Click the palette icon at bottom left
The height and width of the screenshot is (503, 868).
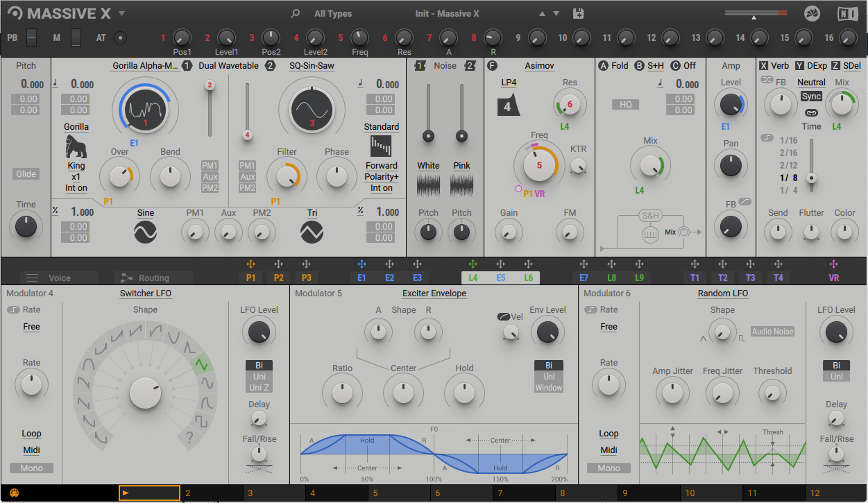[x=15, y=493]
